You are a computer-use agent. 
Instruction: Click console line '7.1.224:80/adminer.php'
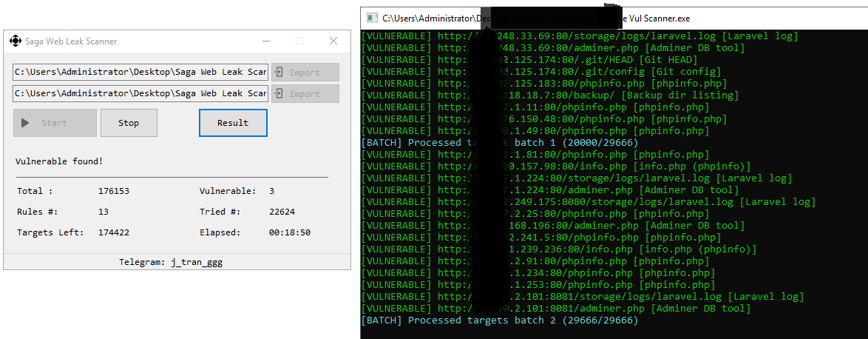[549, 190]
